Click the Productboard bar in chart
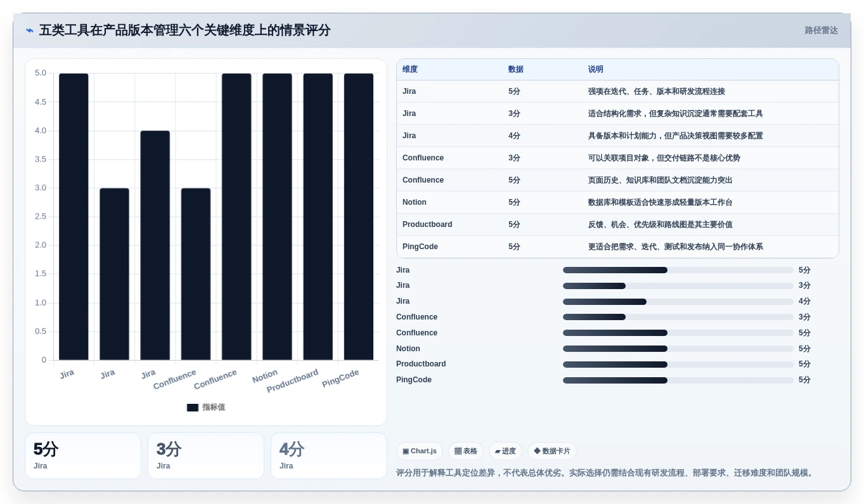The height and width of the screenshot is (504, 864). tap(318, 217)
